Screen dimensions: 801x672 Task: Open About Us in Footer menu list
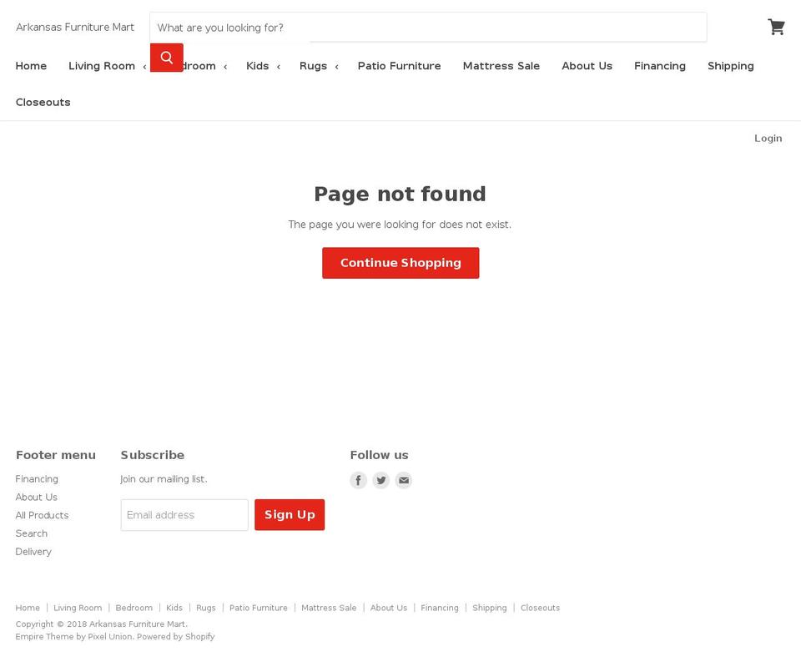pos(36,498)
